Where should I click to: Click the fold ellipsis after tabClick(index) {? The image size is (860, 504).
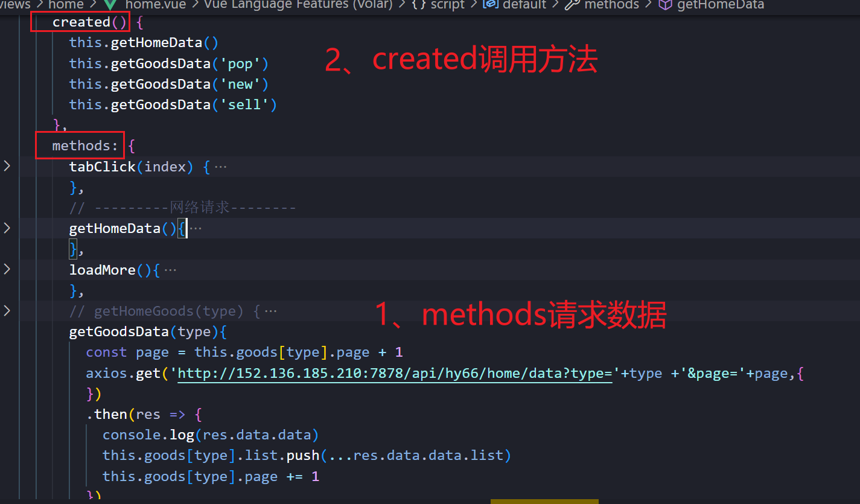click(x=220, y=167)
